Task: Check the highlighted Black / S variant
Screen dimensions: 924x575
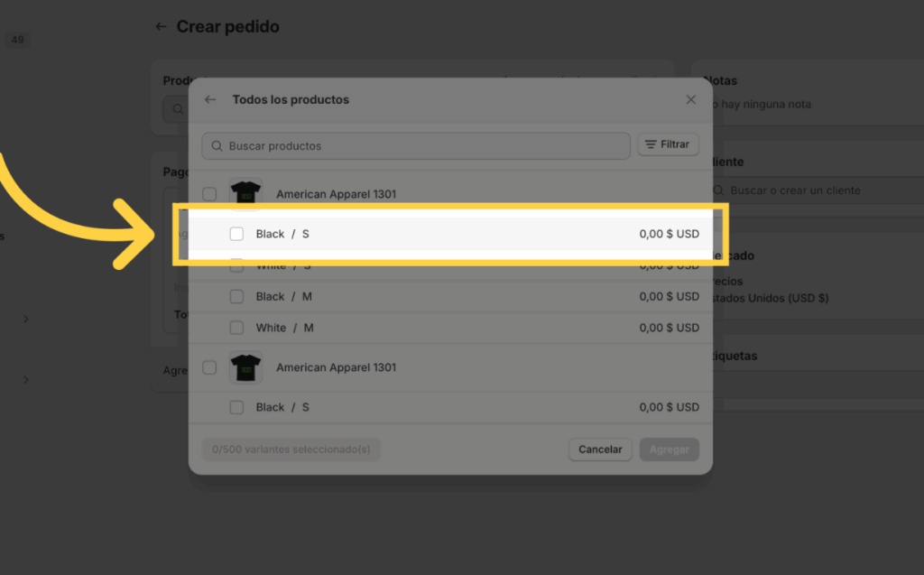Action: (236, 234)
